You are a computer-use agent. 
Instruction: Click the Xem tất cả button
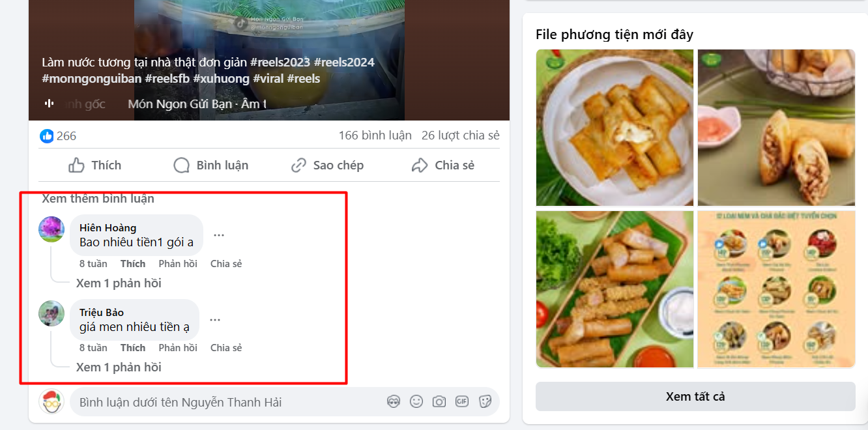pos(695,397)
